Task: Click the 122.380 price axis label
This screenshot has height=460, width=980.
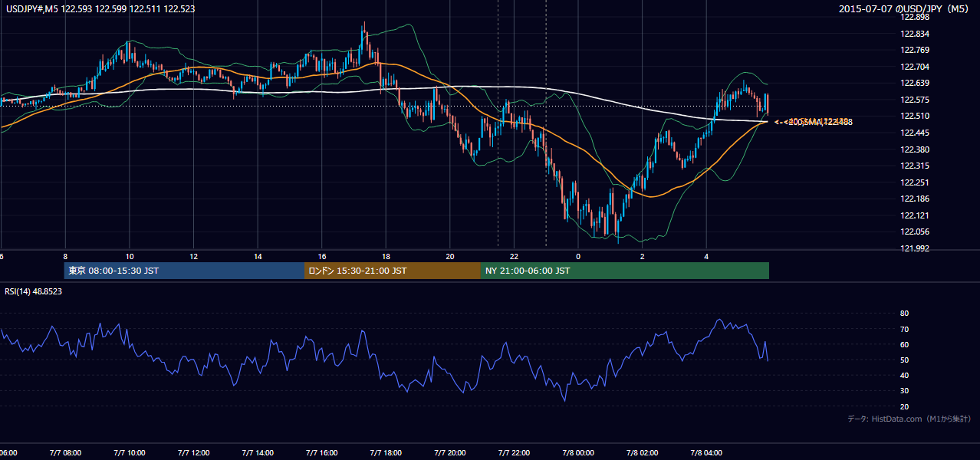Action: coord(913,149)
